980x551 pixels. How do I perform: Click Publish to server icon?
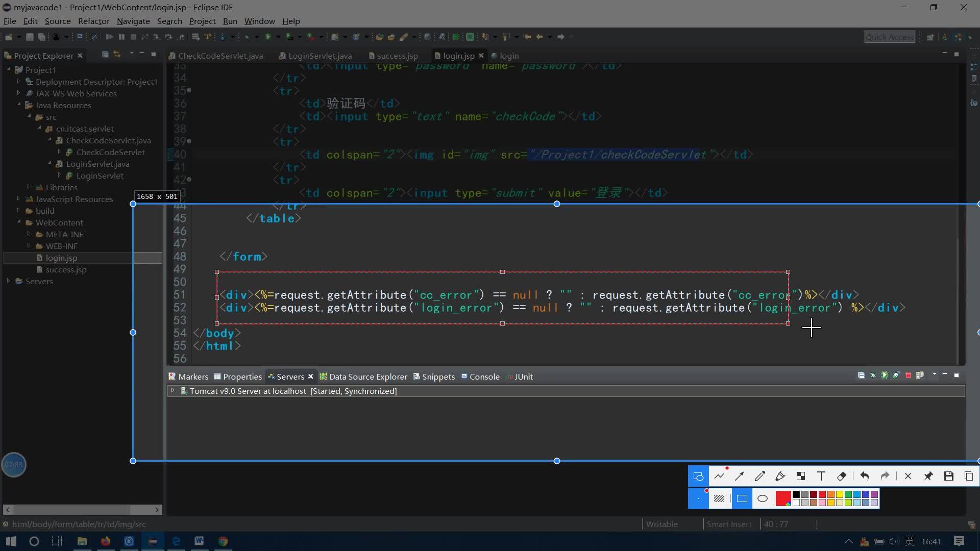pos(920,375)
